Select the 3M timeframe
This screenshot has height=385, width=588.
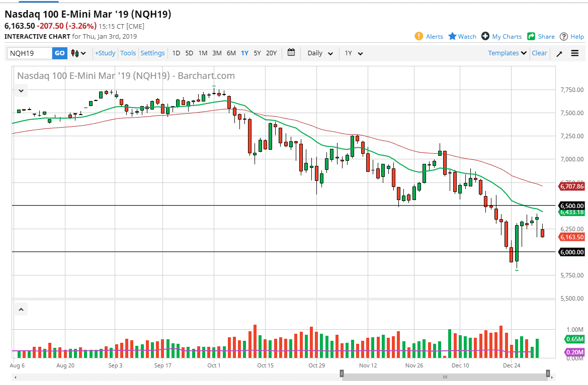[217, 53]
